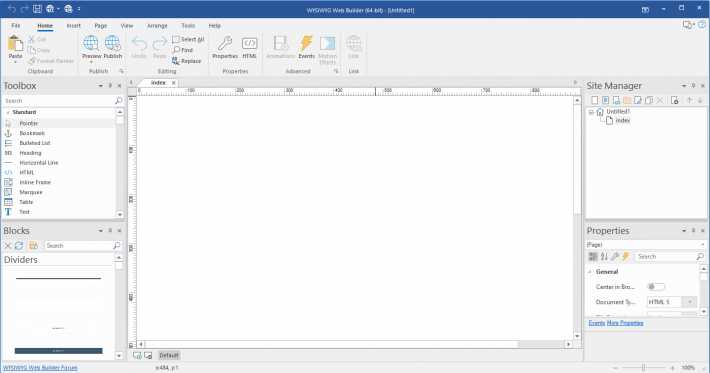Click the HTML code icon in ribbon
Screen dimensions: 710x373
tap(249, 43)
